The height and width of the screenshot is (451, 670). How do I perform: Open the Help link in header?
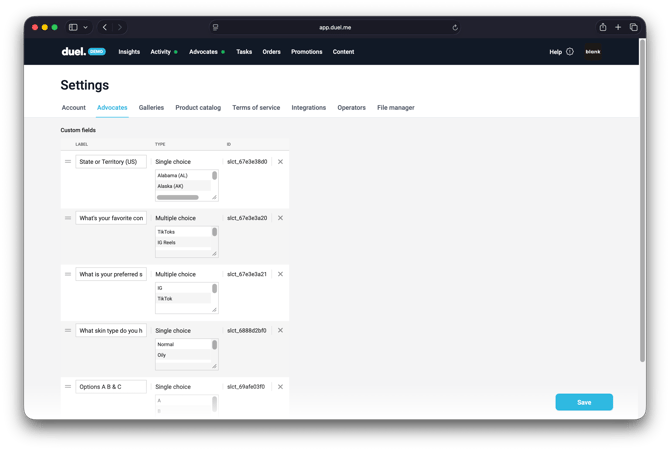click(555, 52)
